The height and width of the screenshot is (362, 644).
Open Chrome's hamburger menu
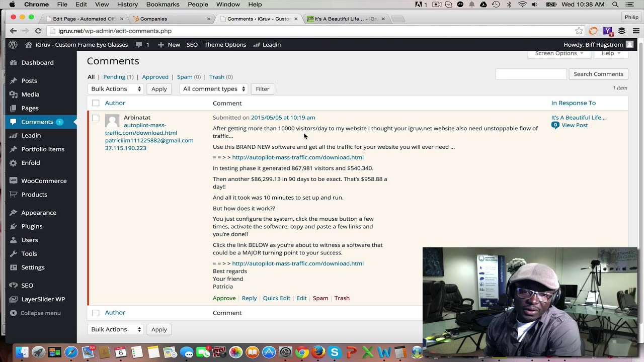[x=636, y=31]
